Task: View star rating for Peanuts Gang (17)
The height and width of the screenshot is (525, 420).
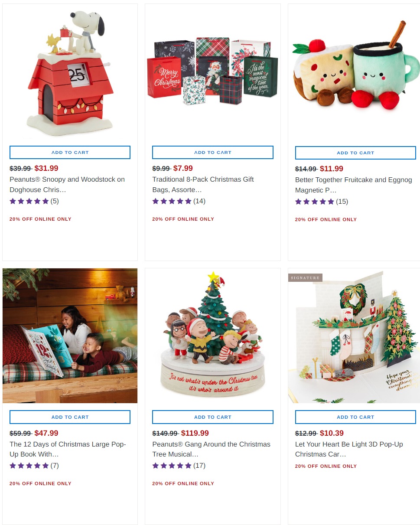Action: [179, 466]
